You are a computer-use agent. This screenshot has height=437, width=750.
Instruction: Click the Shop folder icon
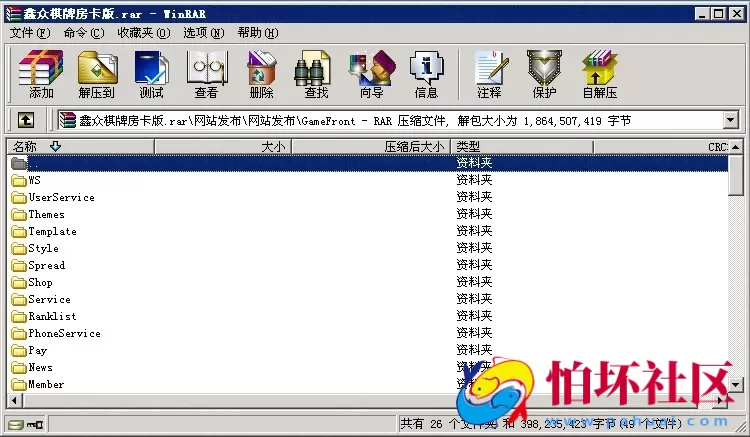[x=19, y=283]
